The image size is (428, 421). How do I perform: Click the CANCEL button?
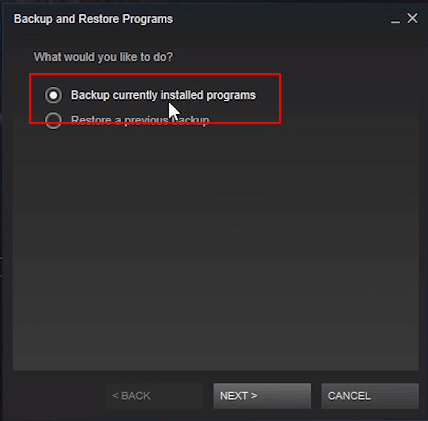[x=370, y=396]
